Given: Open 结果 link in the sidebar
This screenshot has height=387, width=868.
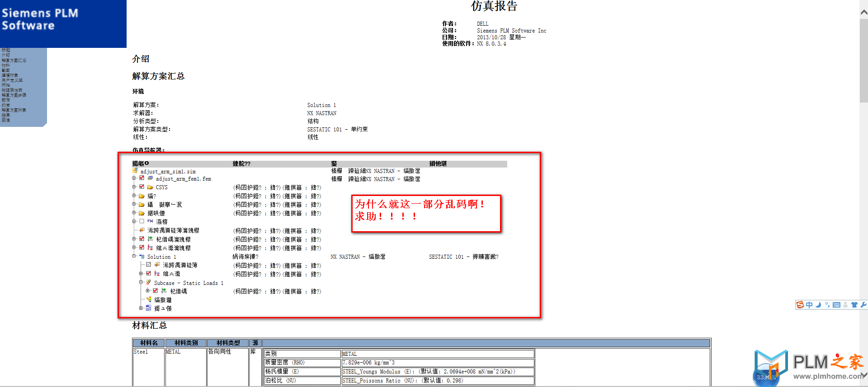Looking at the screenshot, I should [x=5, y=115].
